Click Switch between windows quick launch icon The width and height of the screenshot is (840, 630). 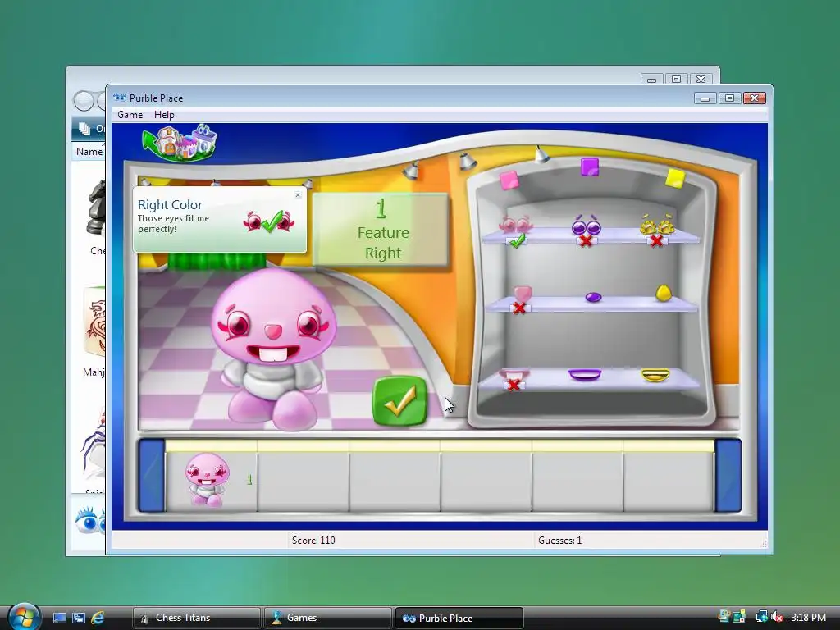[78, 619]
